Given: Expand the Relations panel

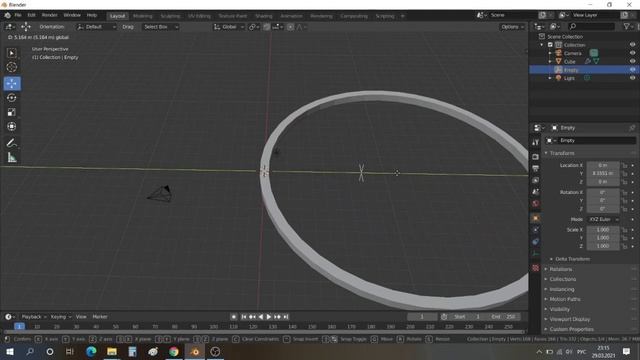Looking at the screenshot, I should pos(560,269).
